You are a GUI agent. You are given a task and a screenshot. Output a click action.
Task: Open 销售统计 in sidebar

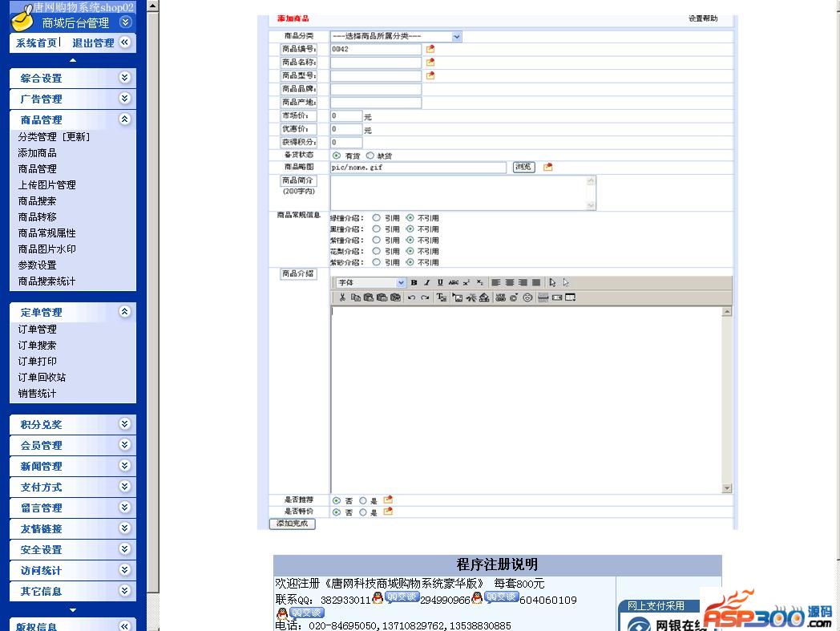click(x=37, y=394)
